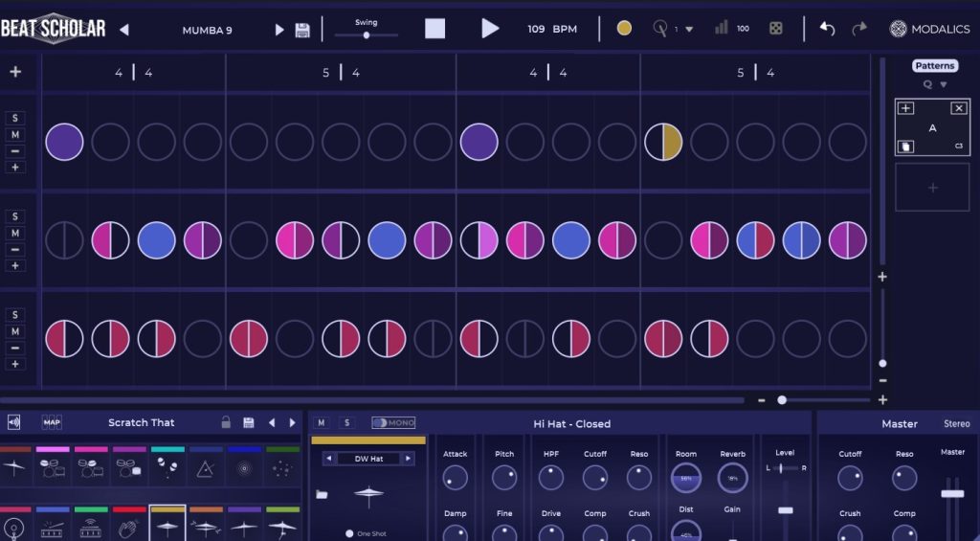The width and height of the screenshot is (980, 541).
Task: Select the triangle instrument pad
Action: [205, 468]
